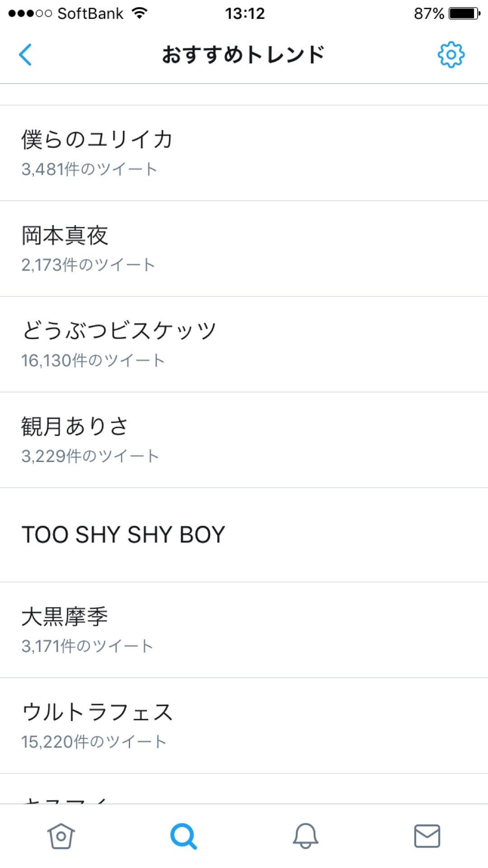The height and width of the screenshot is (868, 488).
Task: Tap the 13:12 status bar clock
Action: [244, 14]
